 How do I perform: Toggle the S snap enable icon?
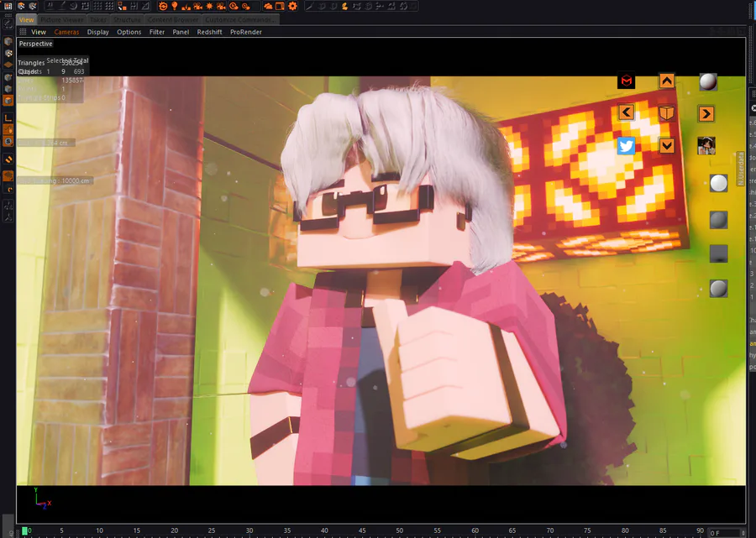click(8, 142)
